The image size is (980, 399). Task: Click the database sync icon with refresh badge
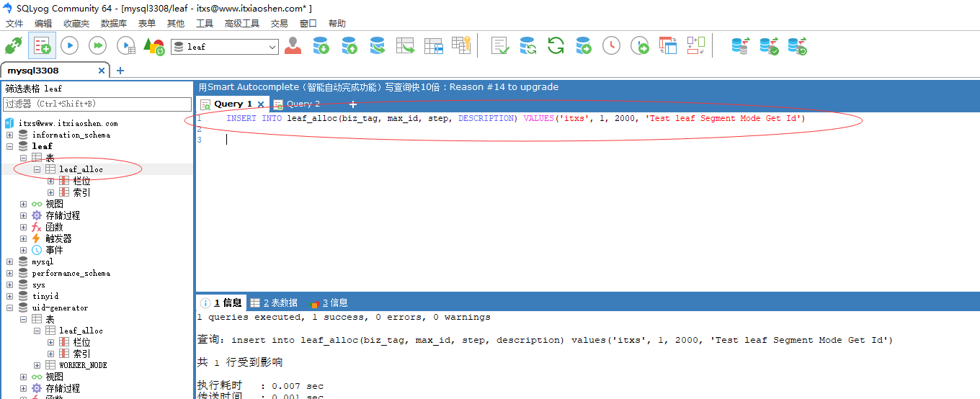[797, 46]
